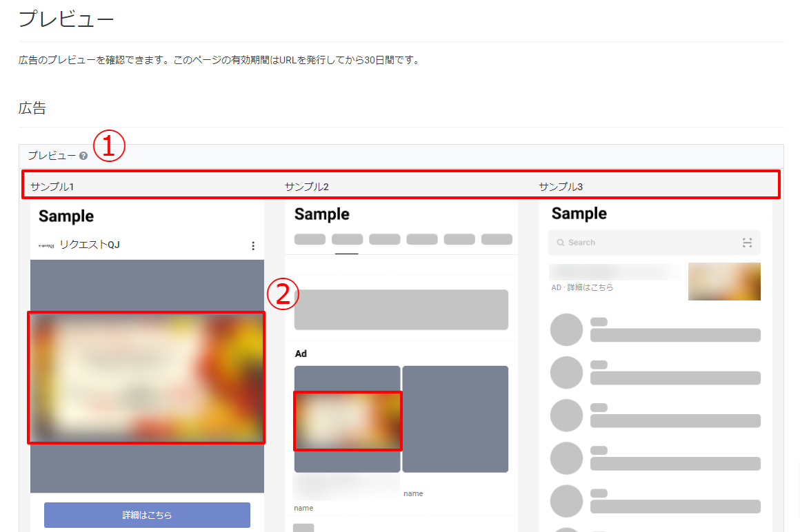Click the scan icon in the Search bar
Image resolution: width=800 pixels, height=532 pixels.
pyautogui.click(x=747, y=243)
